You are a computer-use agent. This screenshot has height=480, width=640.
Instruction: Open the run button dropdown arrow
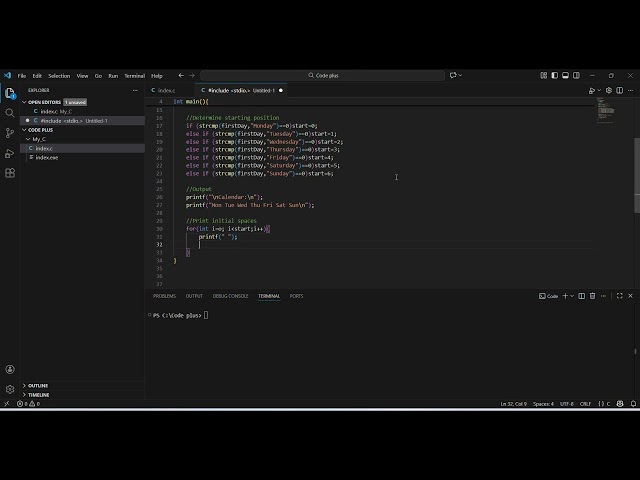point(599,91)
